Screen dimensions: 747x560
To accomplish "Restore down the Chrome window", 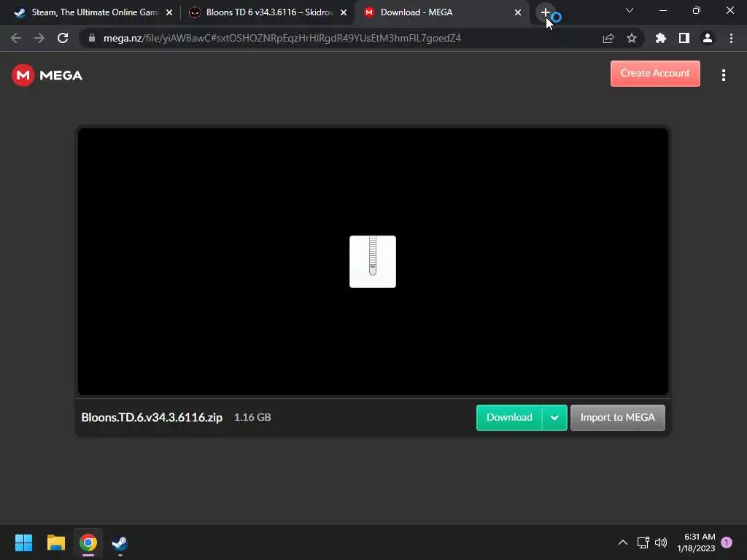I will click(697, 10).
